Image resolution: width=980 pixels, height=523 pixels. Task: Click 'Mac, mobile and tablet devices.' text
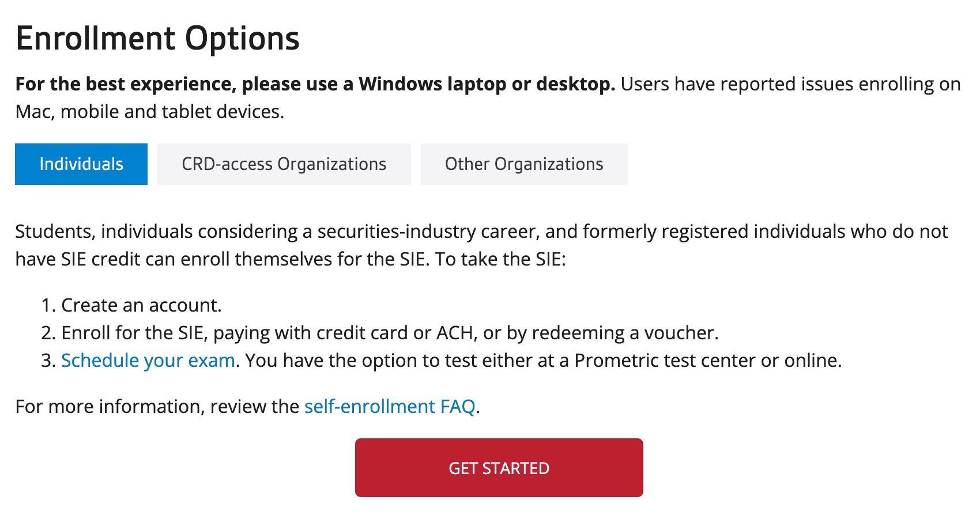tap(150, 112)
